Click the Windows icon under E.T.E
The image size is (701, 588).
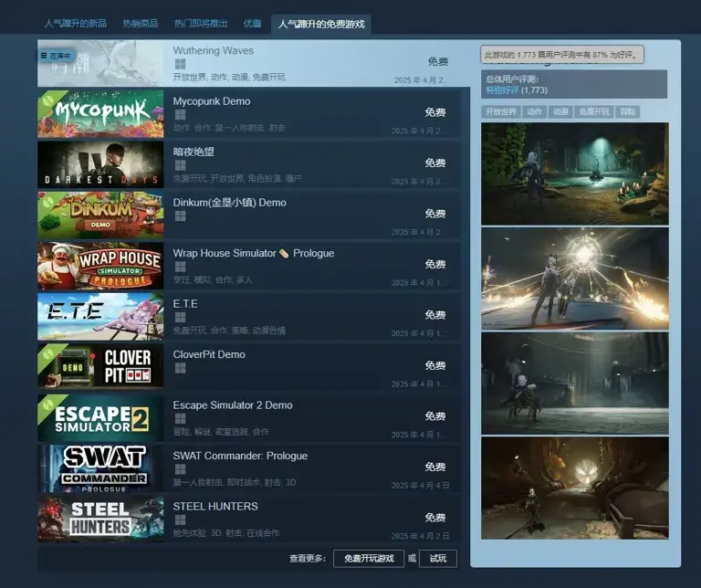pos(180,317)
